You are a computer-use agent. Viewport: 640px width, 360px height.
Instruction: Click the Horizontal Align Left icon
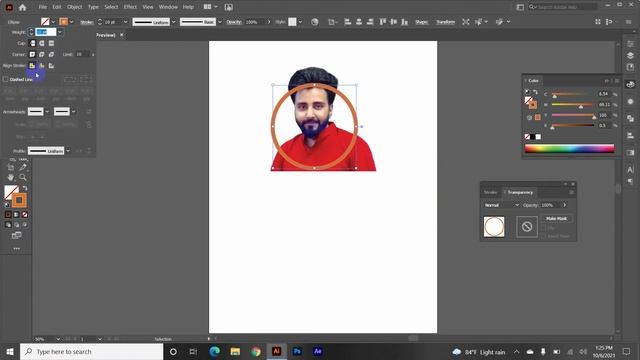(348, 22)
